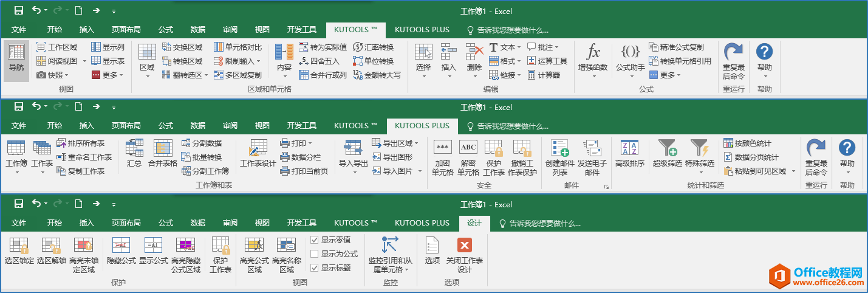Image resolution: width=868 pixels, height=293 pixels.
Task: Click 分割数据 split data
Action: (202, 143)
